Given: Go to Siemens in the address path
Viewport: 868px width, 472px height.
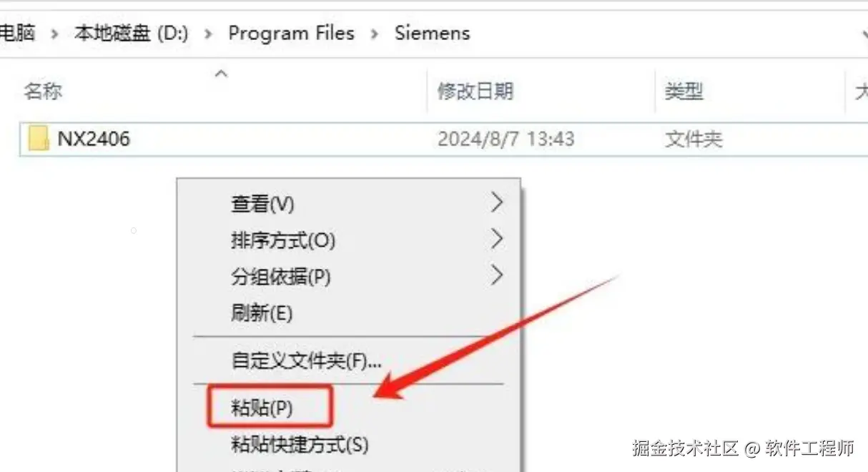Looking at the screenshot, I should click(x=433, y=33).
